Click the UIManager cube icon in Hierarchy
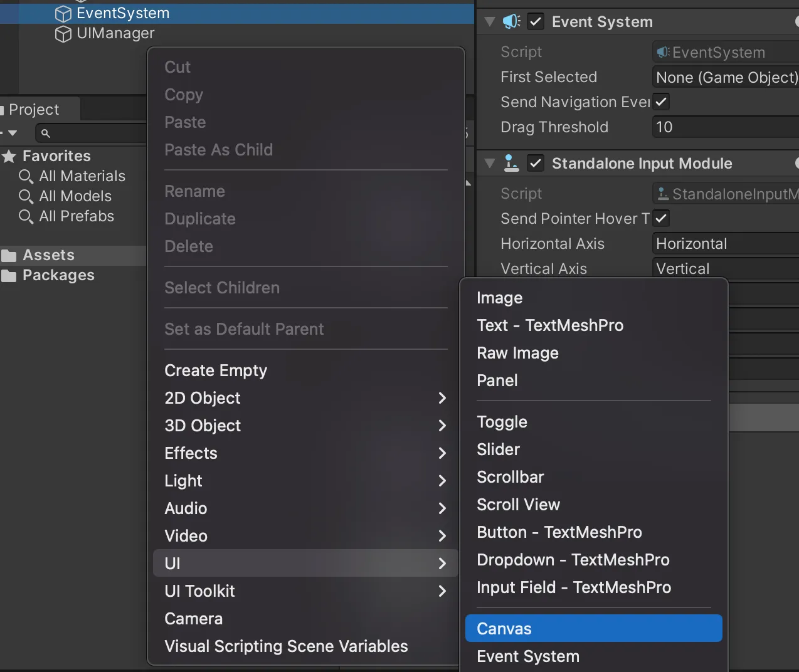This screenshot has height=672, width=799. 63,33
